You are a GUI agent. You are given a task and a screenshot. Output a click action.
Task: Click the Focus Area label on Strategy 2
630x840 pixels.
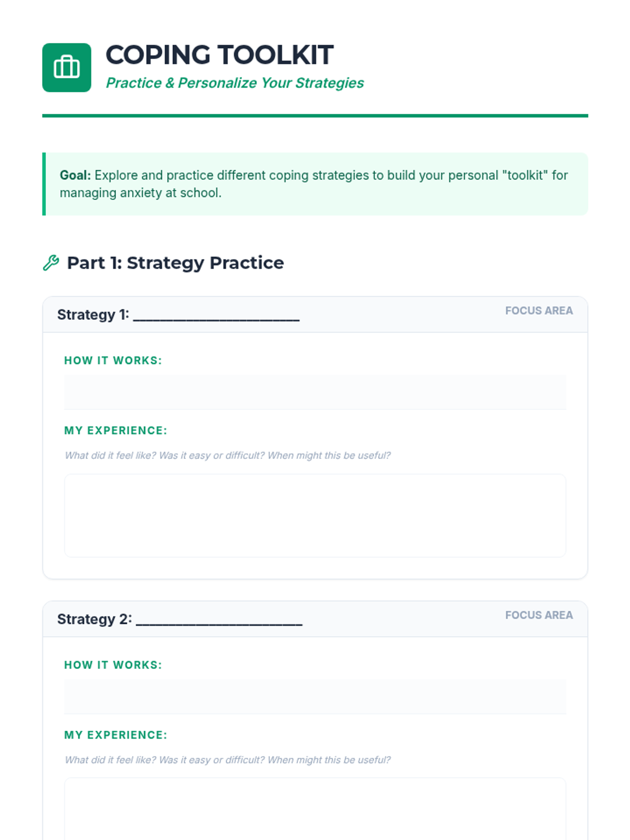pyautogui.click(x=539, y=615)
